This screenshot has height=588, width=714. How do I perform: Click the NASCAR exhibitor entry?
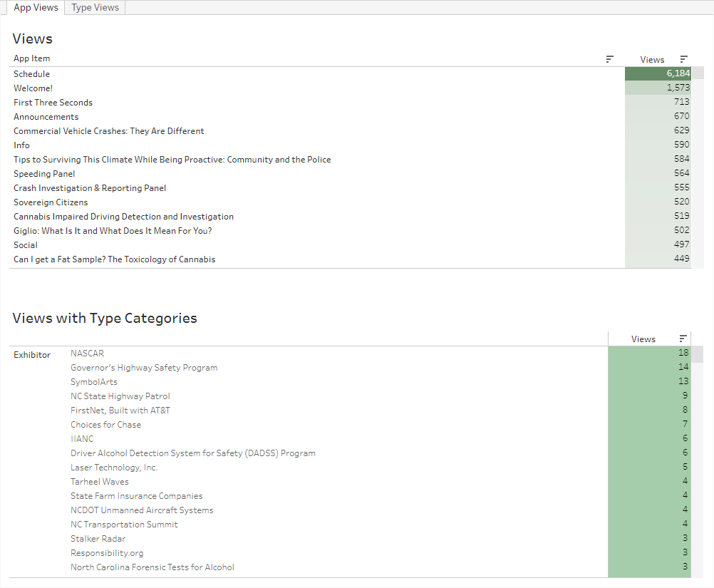pyautogui.click(x=87, y=354)
